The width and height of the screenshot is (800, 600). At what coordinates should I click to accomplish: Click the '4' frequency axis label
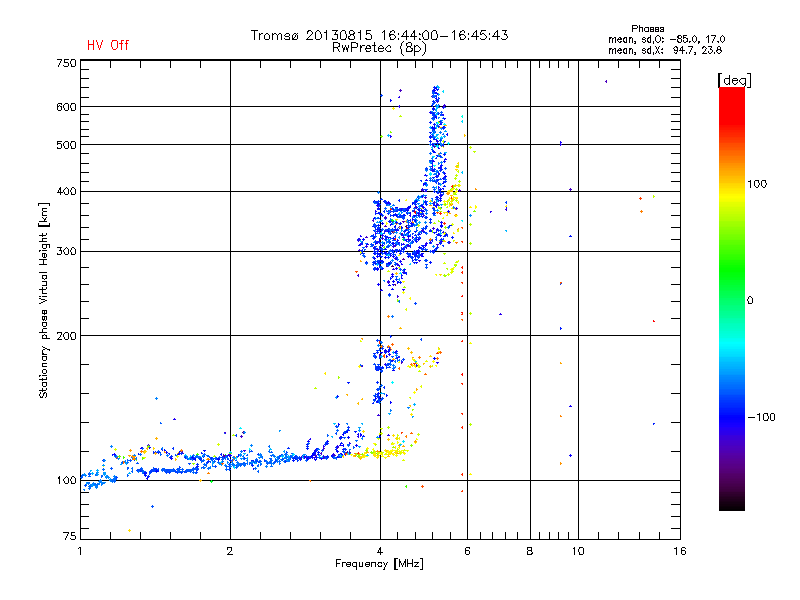pyautogui.click(x=380, y=551)
